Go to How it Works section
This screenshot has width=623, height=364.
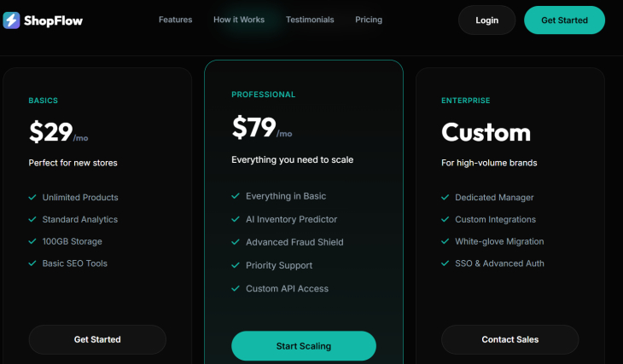pos(239,20)
